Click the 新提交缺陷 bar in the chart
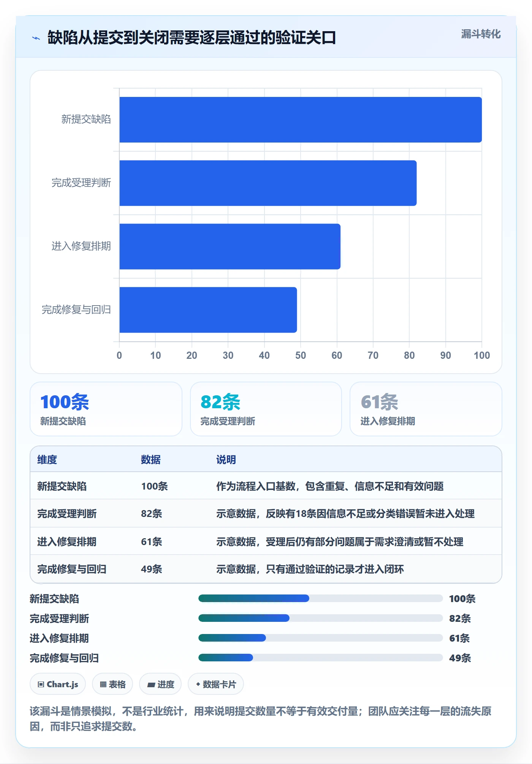This screenshot has height=764, width=532. (301, 120)
